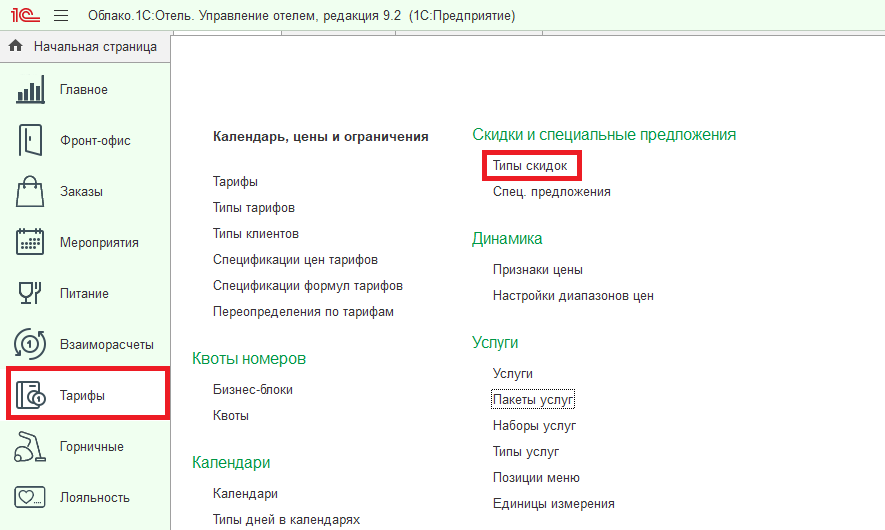
Task: Open Типы дней в календарях
Action: pyautogui.click(x=286, y=519)
